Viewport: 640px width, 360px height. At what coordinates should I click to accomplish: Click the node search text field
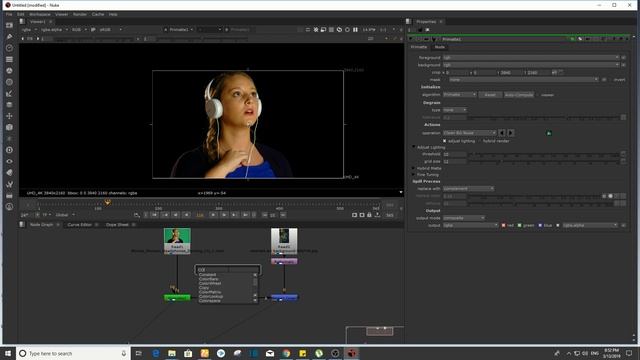tap(228, 270)
